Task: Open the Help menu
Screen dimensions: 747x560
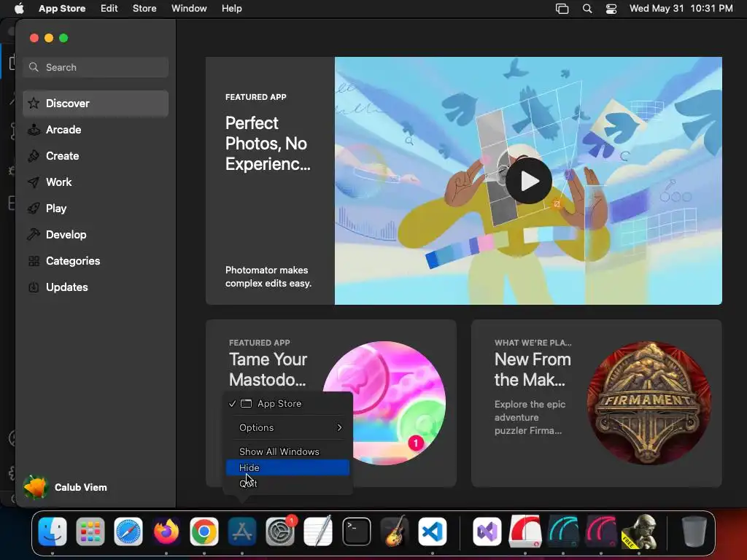Action: pos(231,9)
